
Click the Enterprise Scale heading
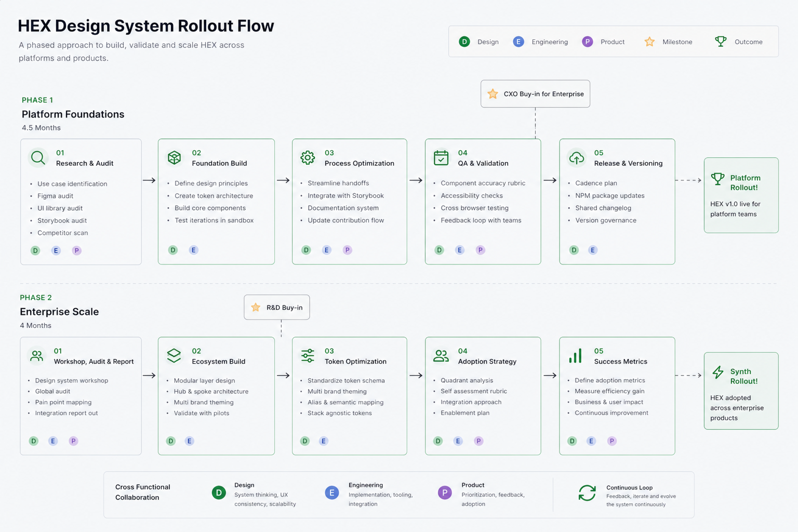(59, 312)
